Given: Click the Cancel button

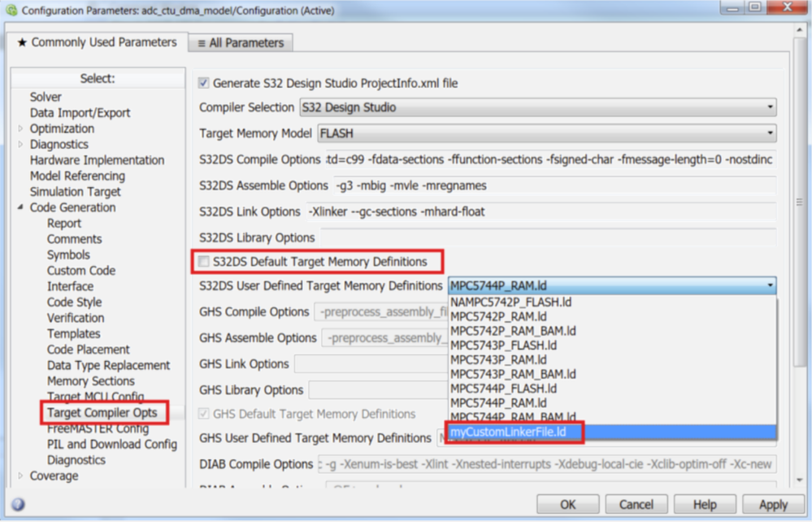Looking at the screenshot, I should 636,504.
